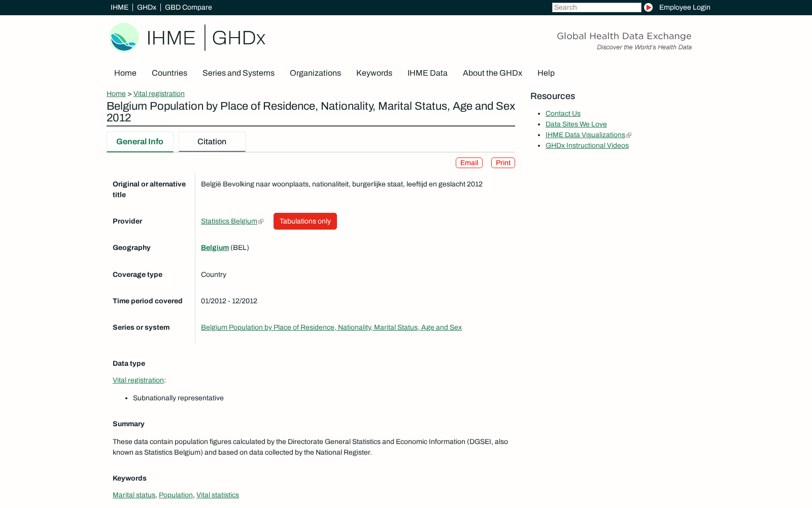Image resolution: width=812 pixels, height=508 pixels.
Task: Click the Print button
Action: [x=503, y=163]
